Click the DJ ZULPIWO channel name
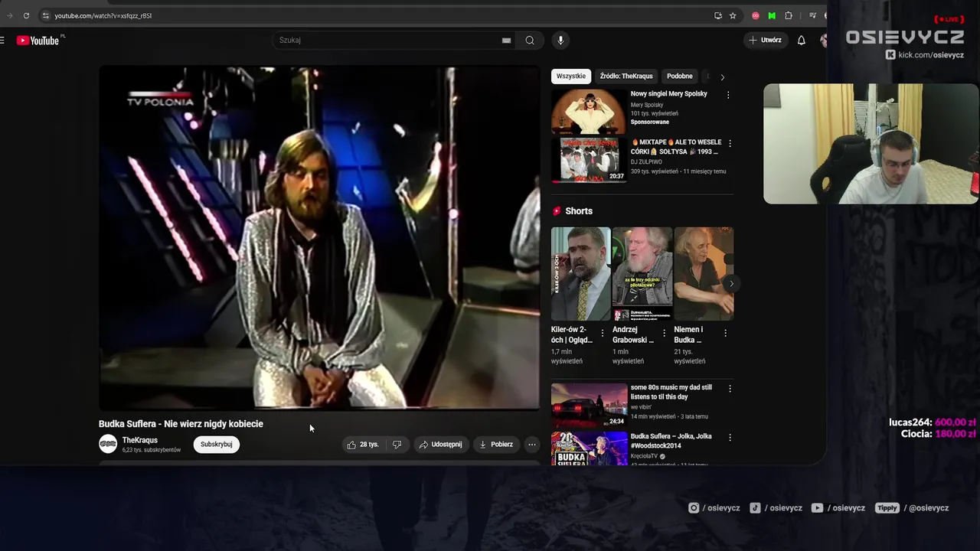This screenshot has height=551, width=980. (x=646, y=161)
